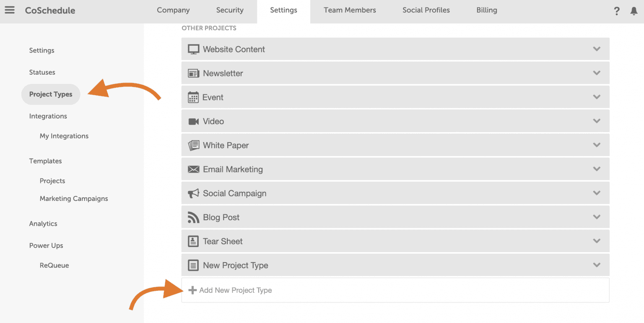
Task: Expand the New Project Type chevron
Action: point(597,265)
